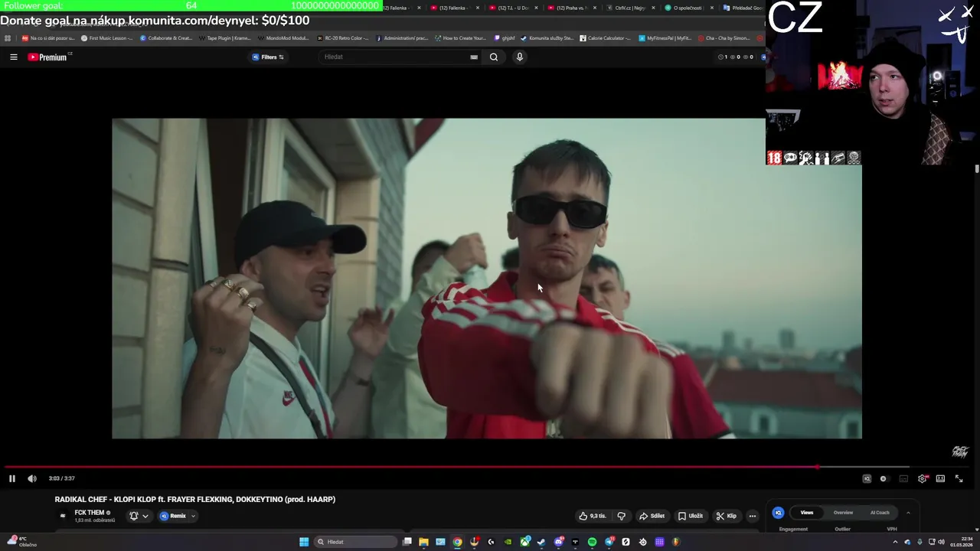Viewport: 980px width, 551px height.
Task: Create a clip with Klip
Action: pos(726,516)
